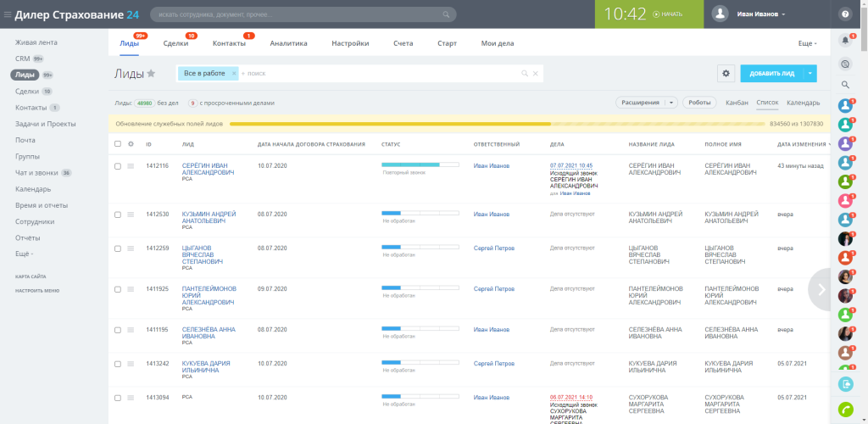868x424 pixels.
Task: Check the box for lead 1413242
Action: pyautogui.click(x=117, y=365)
